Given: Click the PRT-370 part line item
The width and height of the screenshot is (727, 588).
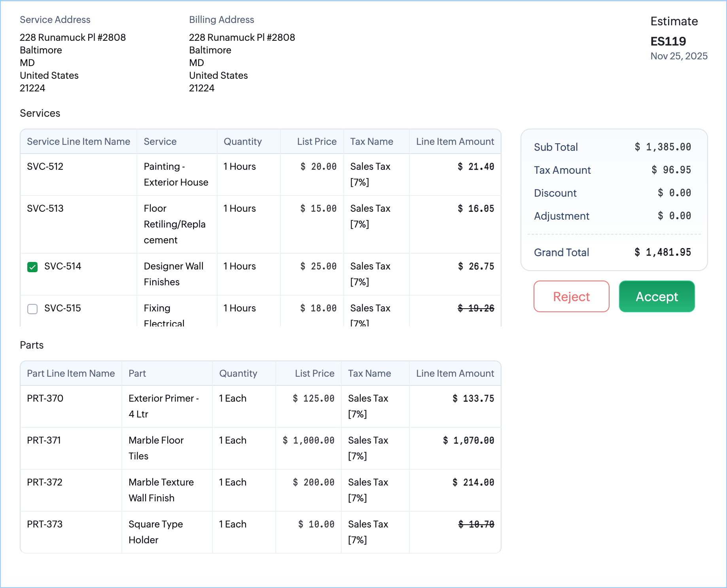Looking at the screenshot, I should pyautogui.click(x=45, y=398).
